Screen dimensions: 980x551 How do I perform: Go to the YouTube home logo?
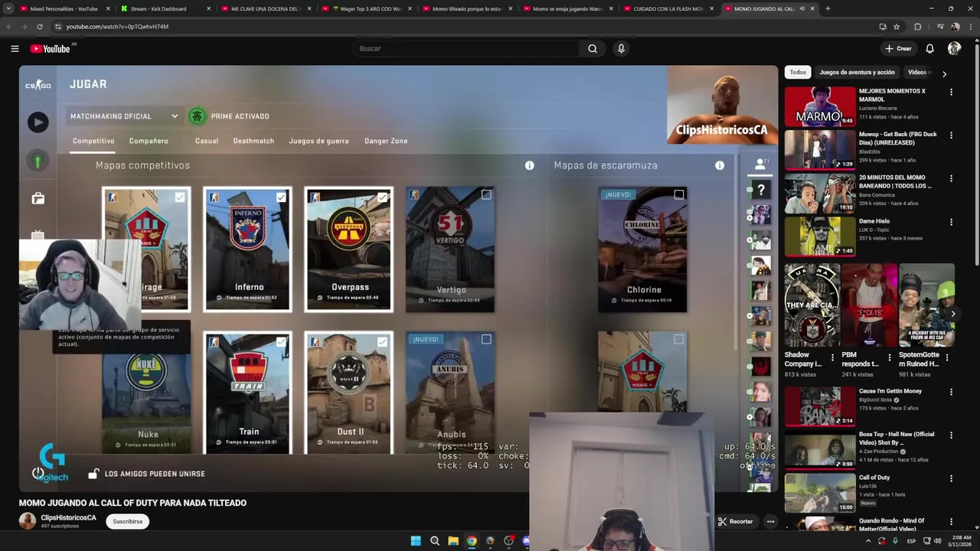pyautogui.click(x=51, y=48)
